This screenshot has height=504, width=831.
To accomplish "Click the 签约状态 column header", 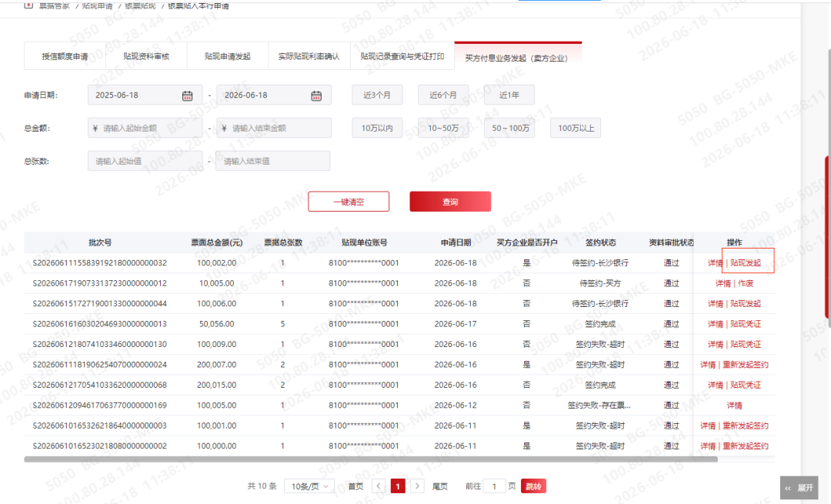I will click(x=600, y=242).
